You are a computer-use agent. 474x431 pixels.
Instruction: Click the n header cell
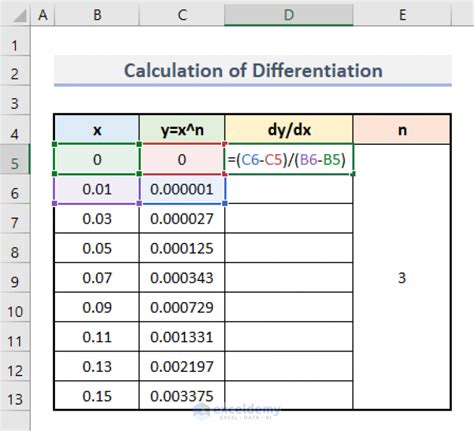[402, 130]
